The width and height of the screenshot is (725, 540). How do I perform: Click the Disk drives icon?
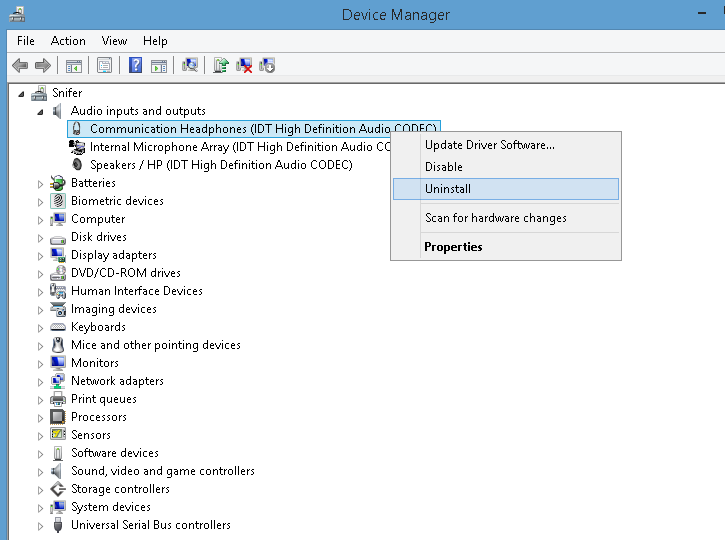[x=58, y=239]
